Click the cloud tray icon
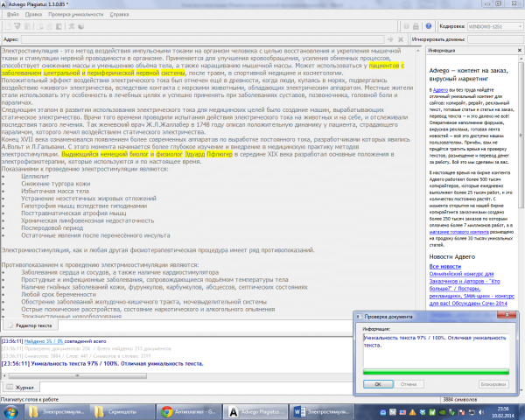The image size is (525, 420). (383, 412)
